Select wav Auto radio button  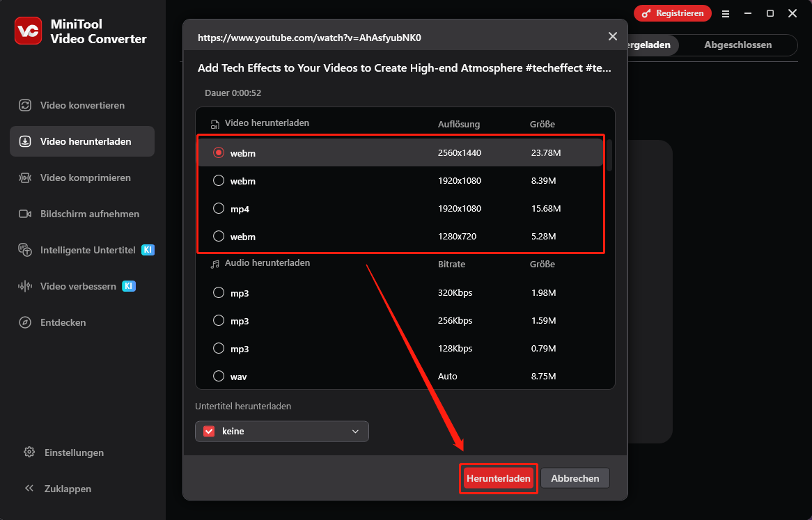(x=219, y=376)
